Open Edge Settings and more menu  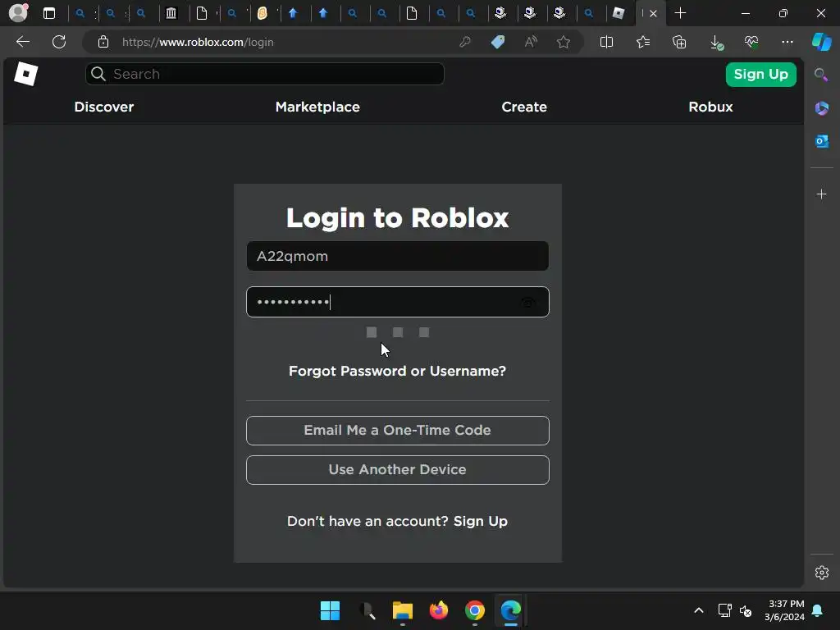(787, 42)
